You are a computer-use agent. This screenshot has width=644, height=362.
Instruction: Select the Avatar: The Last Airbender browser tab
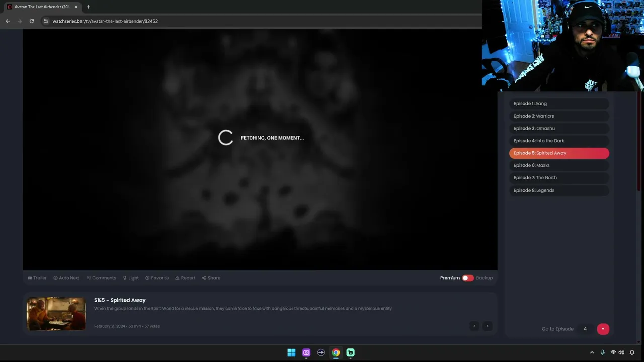pyautogui.click(x=42, y=7)
